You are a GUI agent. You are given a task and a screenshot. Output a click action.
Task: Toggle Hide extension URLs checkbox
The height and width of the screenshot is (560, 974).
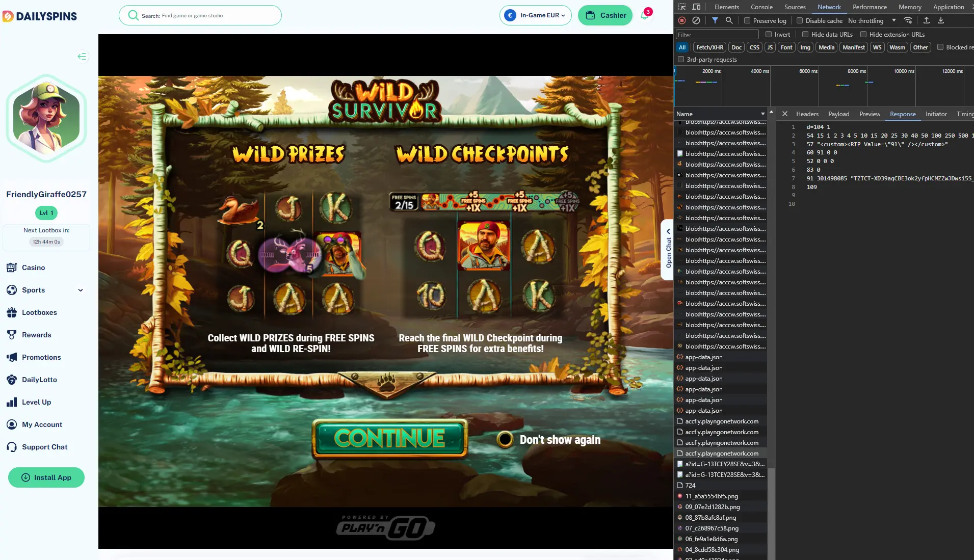(863, 35)
